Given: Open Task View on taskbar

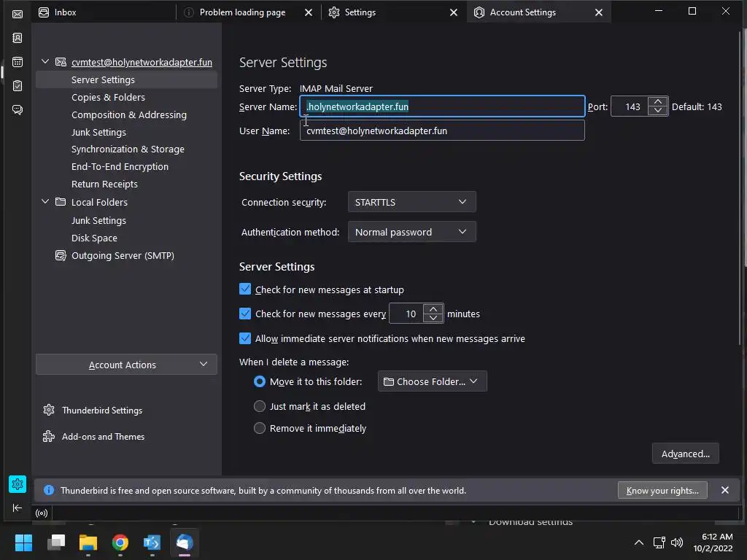Looking at the screenshot, I should tap(56, 542).
